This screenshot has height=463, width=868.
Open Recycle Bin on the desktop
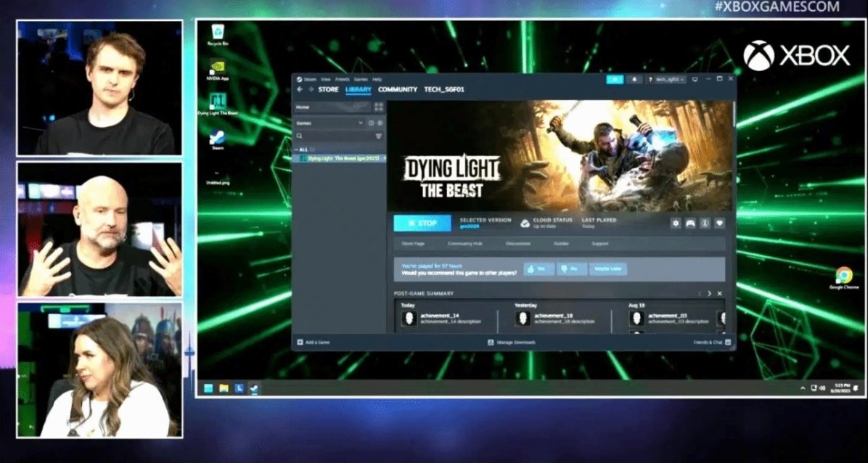tap(218, 35)
